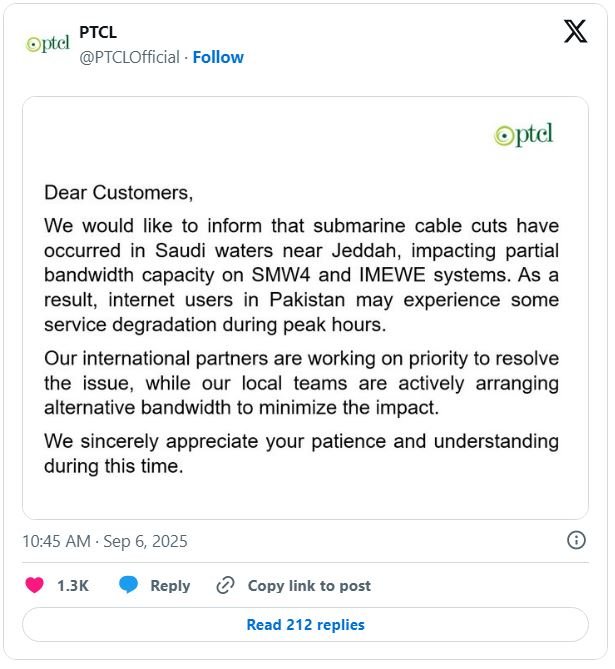Open the info icon beside the timestamp
615x669 pixels.
point(576,540)
